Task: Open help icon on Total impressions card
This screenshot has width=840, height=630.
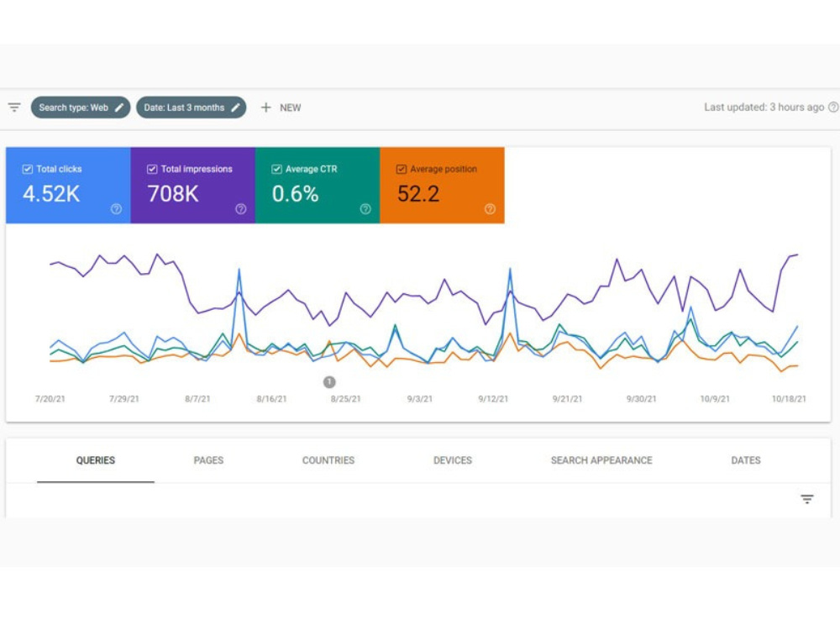Action: click(241, 209)
